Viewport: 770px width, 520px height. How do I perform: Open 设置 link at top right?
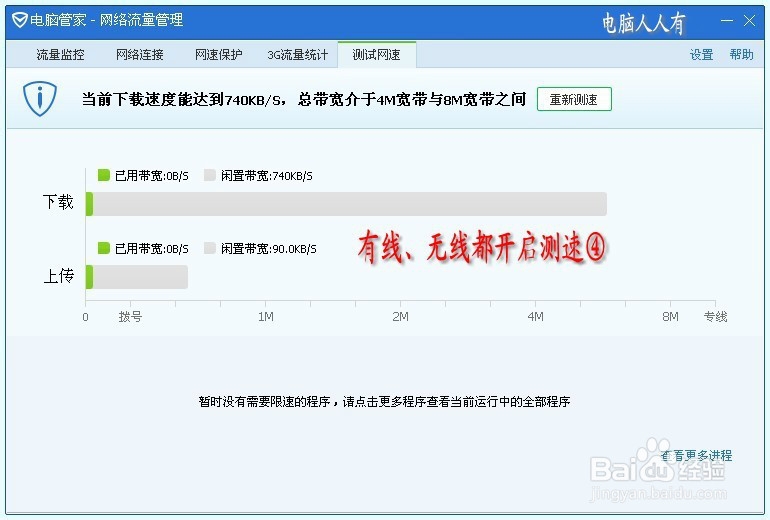(701, 55)
